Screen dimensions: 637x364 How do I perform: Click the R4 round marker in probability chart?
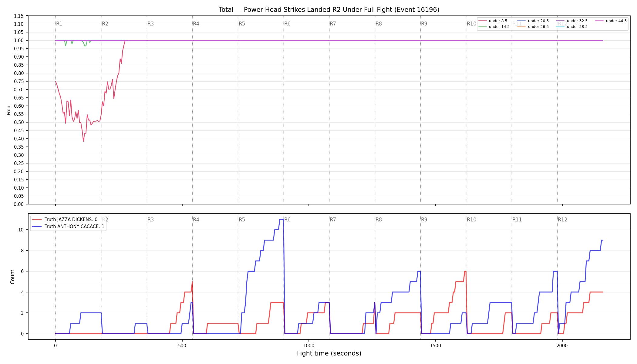pyautogui.click(x=196, y=24)
